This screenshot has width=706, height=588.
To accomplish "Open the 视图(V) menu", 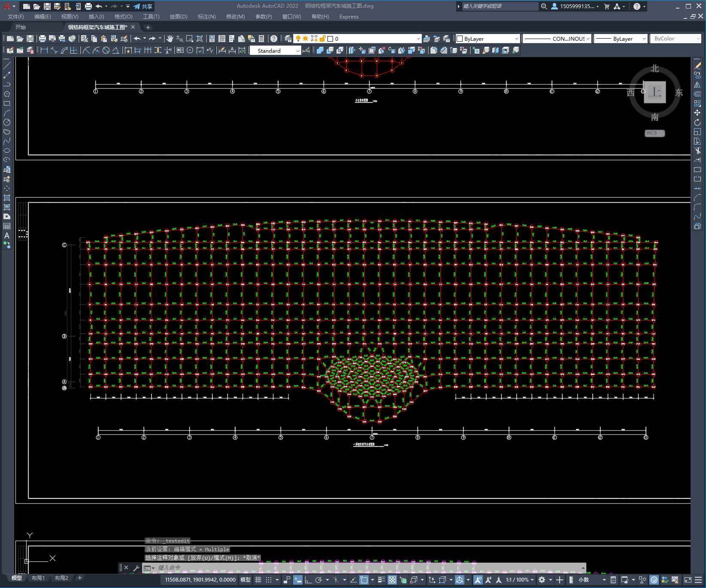I will click(70, 17).
